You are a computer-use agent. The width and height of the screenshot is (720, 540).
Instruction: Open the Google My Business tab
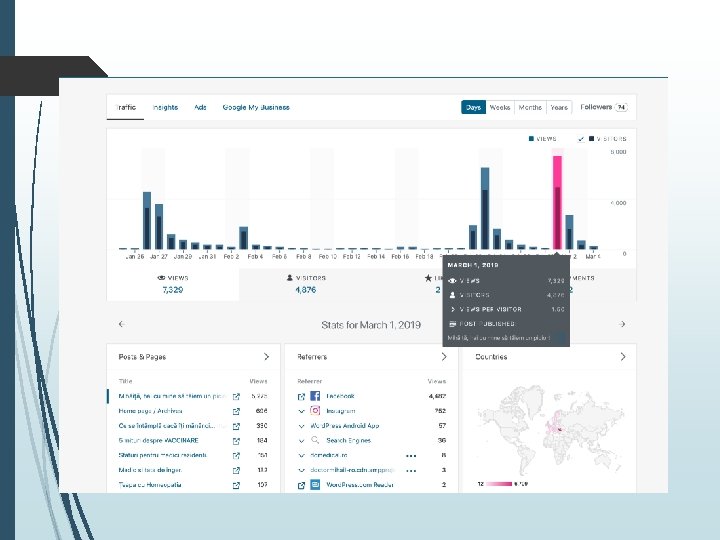click(256, 107)
